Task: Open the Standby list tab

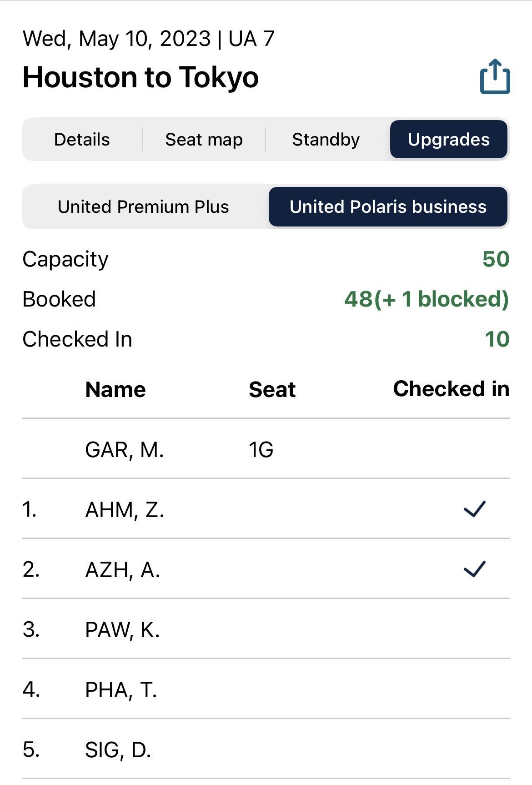Action: click(x=326, y=140)
